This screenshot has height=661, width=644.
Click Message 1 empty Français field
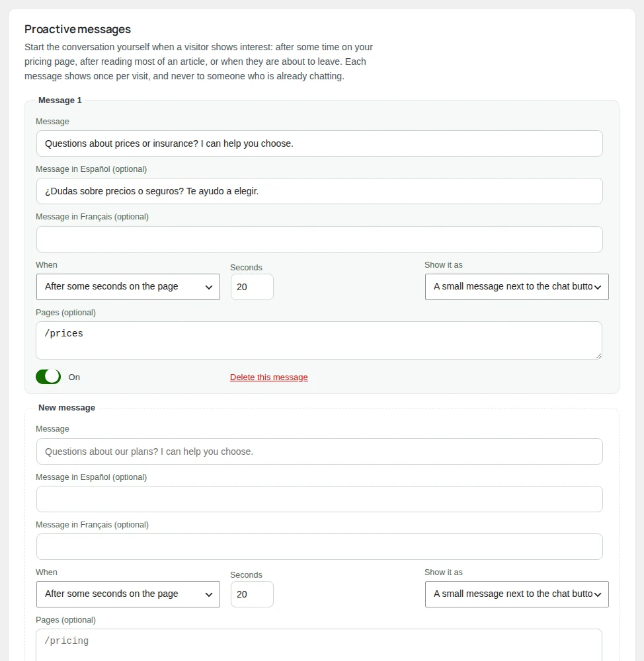[x=319, y=239]
